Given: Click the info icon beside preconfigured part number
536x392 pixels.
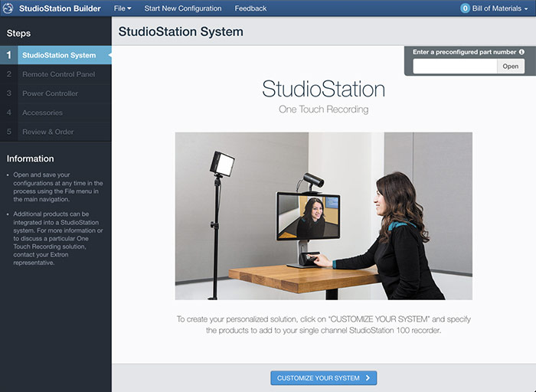Looking at the screenshot, I should [521, 52].
